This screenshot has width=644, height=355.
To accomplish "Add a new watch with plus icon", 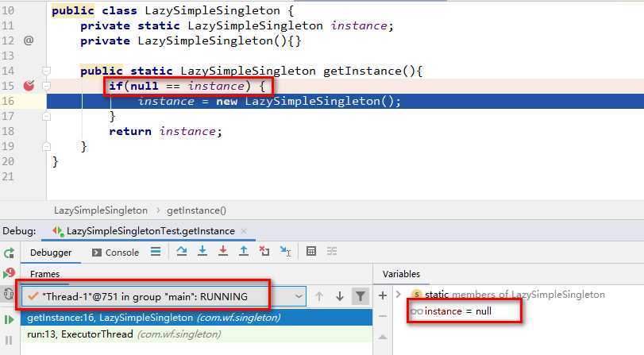I will pyautogui.click(x=383, y=295).
